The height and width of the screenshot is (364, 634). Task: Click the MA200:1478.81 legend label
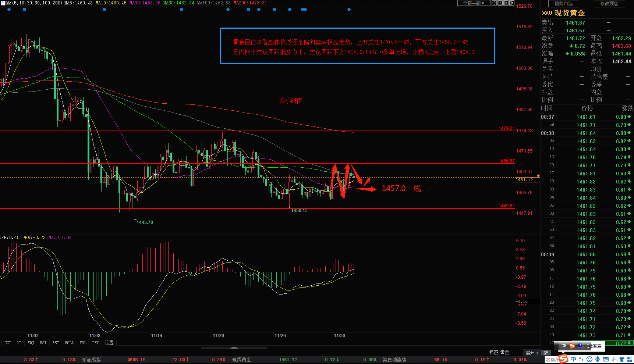coord(250,3)
